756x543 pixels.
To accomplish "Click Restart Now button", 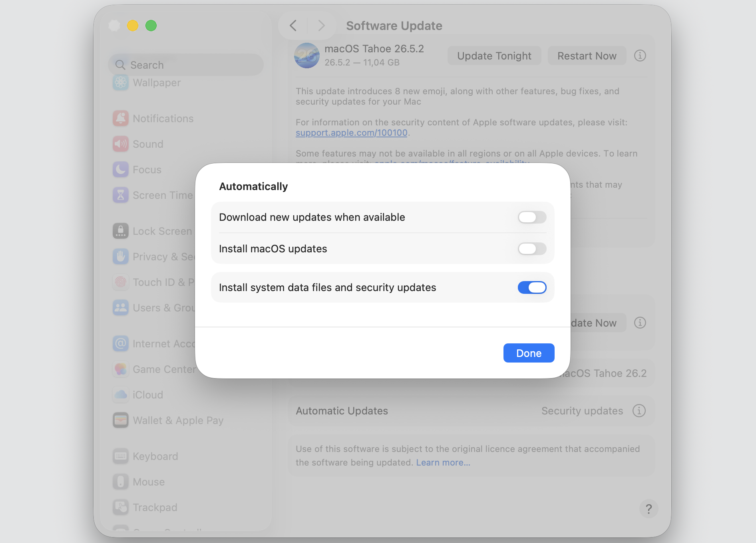I will (x=587, y=55).
